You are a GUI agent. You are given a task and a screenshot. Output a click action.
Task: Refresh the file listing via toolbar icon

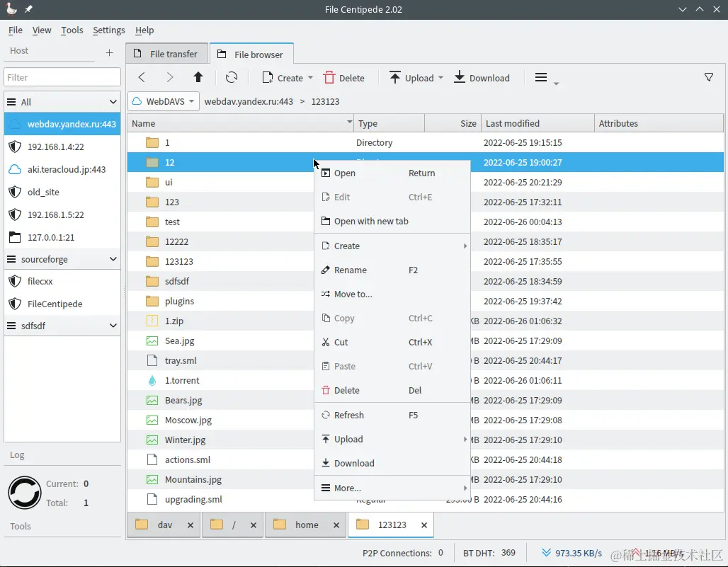(x=231, y=77)
